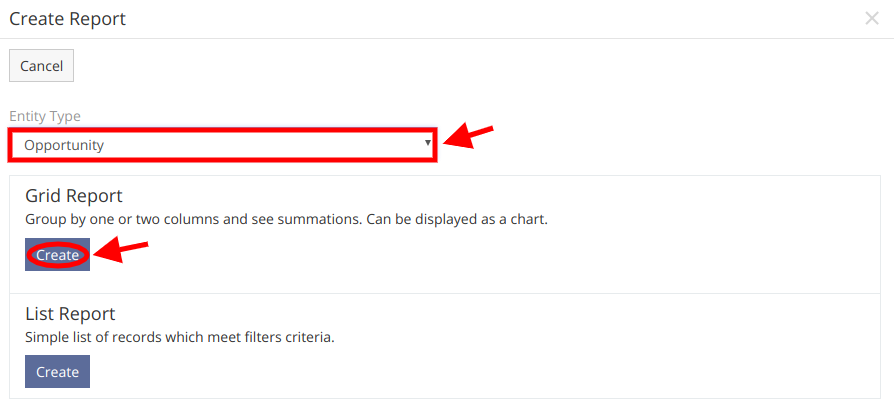
Task: Click the Create Report dialog title
Action: pos(68,19)
